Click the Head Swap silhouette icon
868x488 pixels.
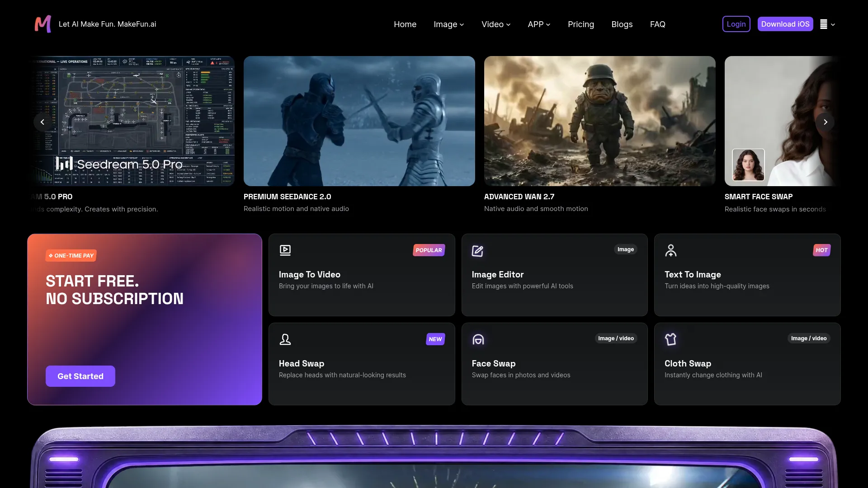(x=285, y=339)
